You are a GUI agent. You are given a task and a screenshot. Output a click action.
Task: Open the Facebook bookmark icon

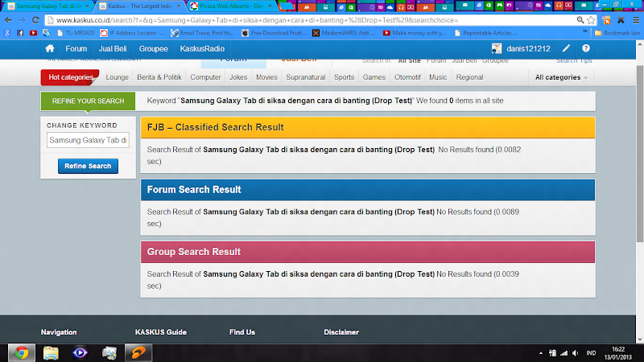click(x=20, y=33)
